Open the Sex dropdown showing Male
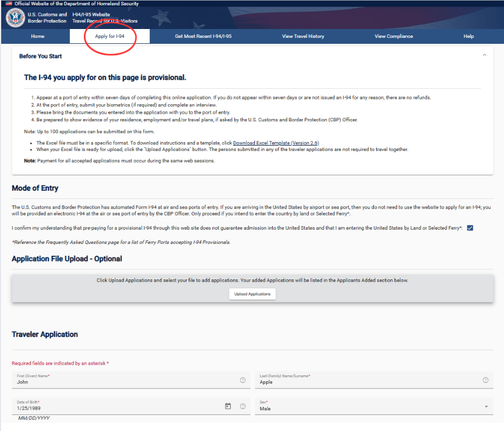 (374, 406)
